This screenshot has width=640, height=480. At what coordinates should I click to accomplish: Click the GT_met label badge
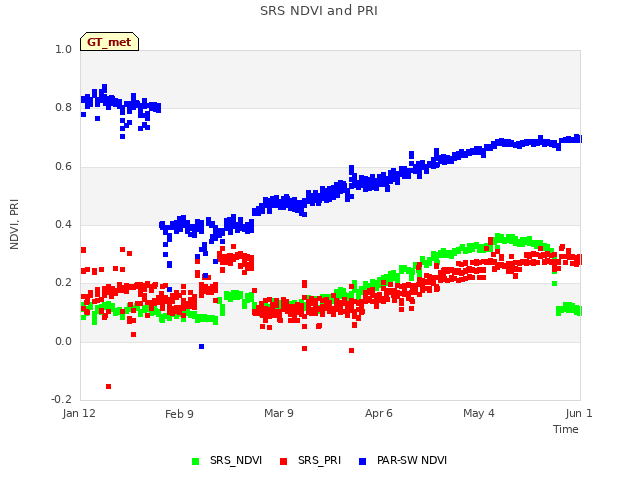coord(109,42)
